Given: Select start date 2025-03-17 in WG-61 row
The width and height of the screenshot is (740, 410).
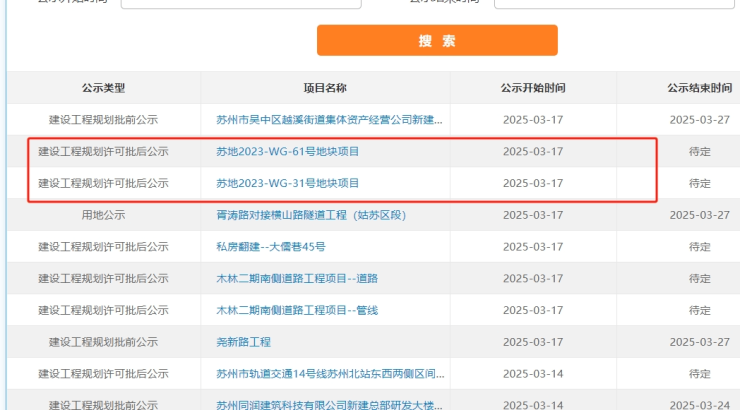Looking at the screenshot, I should [533, 151].
